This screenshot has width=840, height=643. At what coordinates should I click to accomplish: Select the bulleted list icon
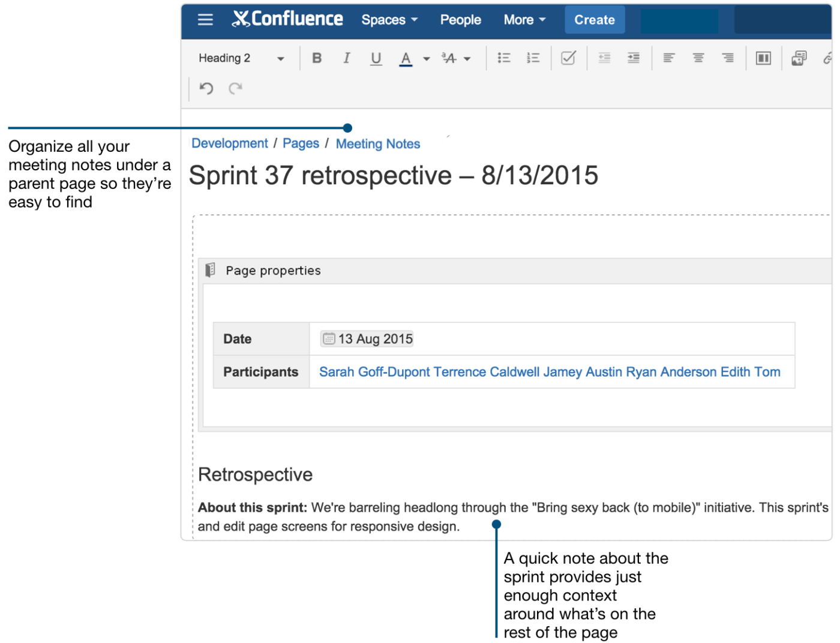504,58
